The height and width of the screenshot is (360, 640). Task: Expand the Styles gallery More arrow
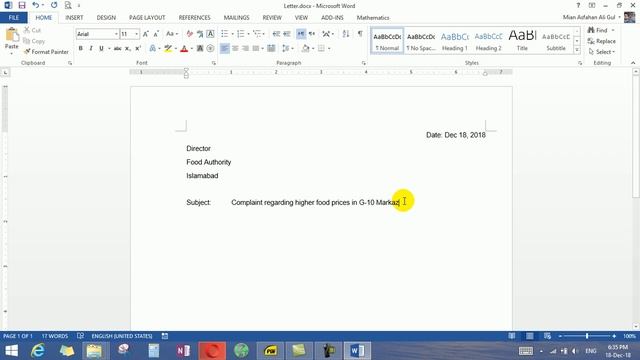[577, 50]
